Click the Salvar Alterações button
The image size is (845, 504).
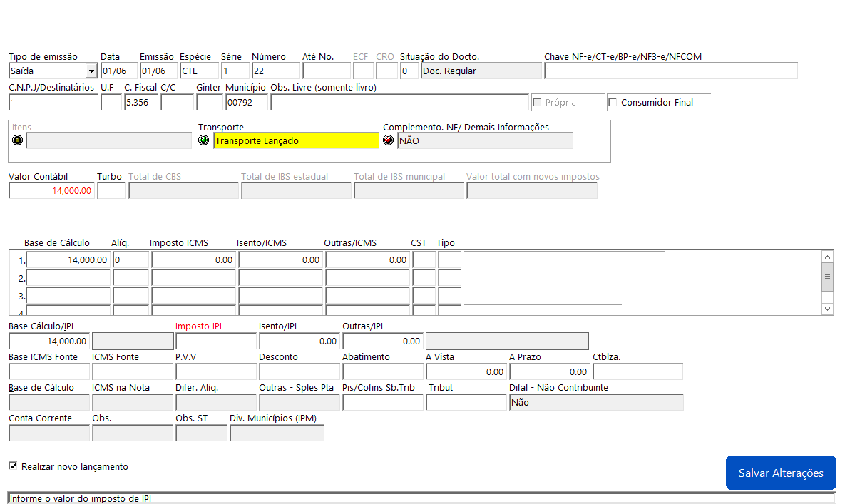[x=781, y=473]
